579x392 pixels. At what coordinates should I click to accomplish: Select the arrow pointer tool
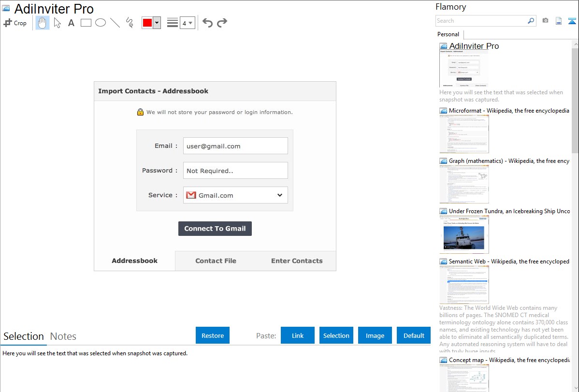(57, 23)
